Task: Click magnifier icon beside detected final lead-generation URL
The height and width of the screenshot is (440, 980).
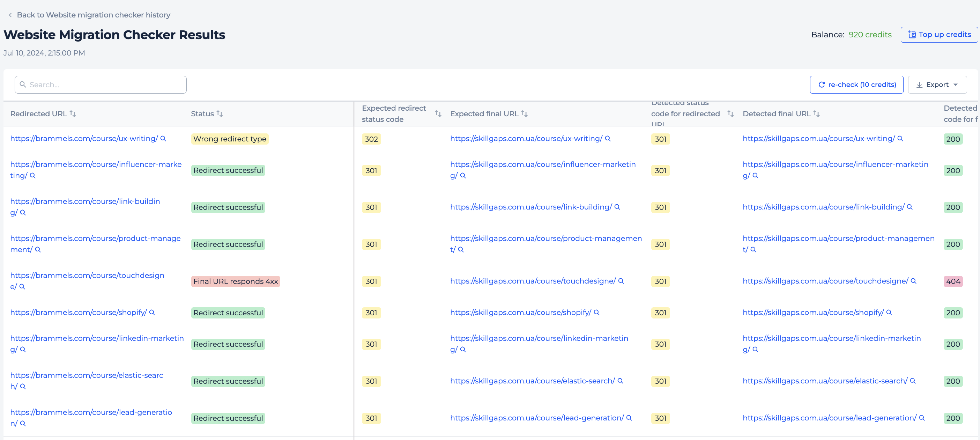Action: (922, 418)
